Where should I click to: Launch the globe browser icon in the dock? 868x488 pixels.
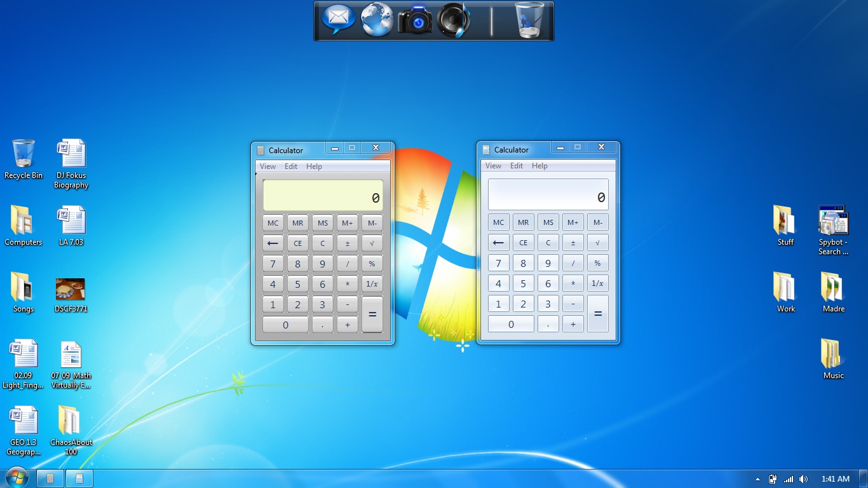coord(377,20)
